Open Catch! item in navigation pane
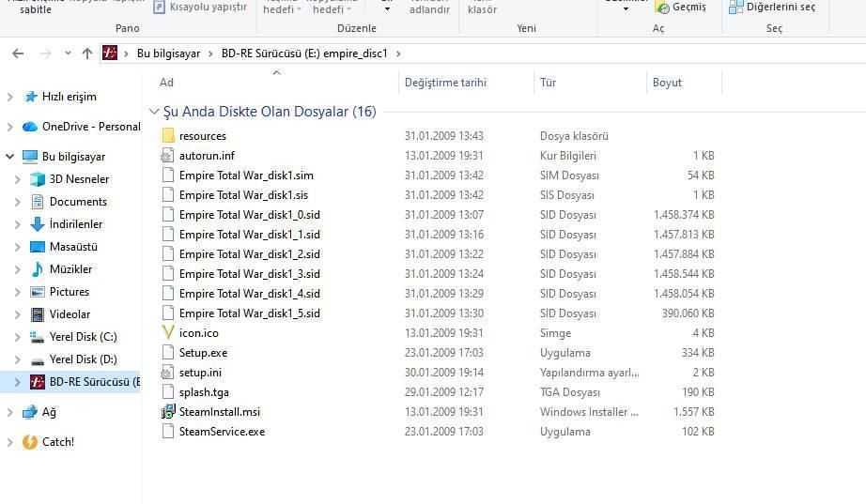Image resolution: width=866 pixels, height=504 pixels. [57, 442]
